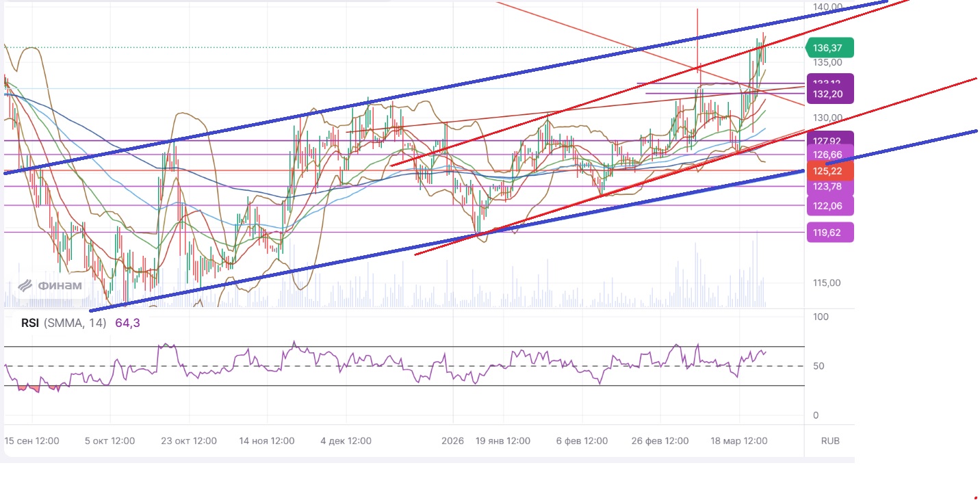The width and height of the screenshot is (980, 500).
Task: Click the 115,00 price axis value
Action: [827, 282]
